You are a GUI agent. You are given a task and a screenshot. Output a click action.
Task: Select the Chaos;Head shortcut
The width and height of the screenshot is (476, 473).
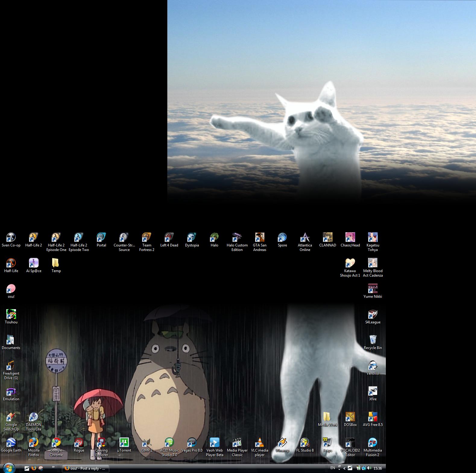[350, 240]
